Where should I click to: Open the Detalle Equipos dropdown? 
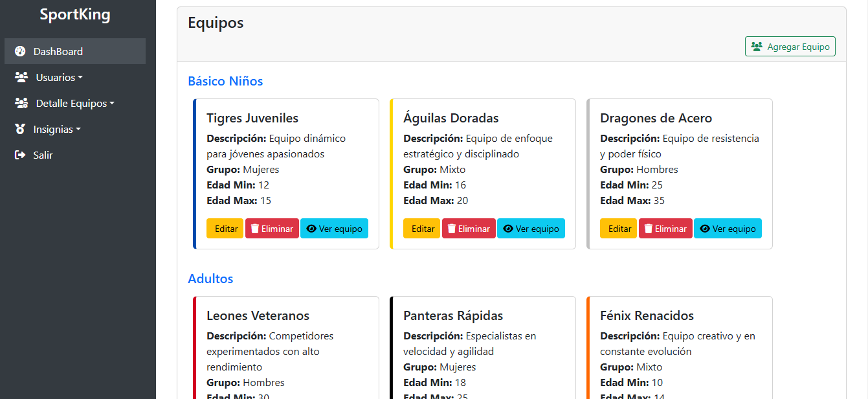[71, 103]
